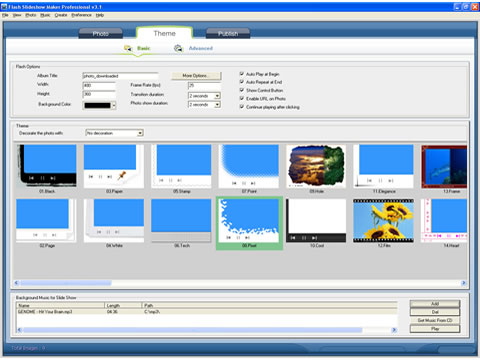480x360 pixels.
Task: Select the 04.White theme thumbnail
Action: pyautogui.click(x=114, y=220)
